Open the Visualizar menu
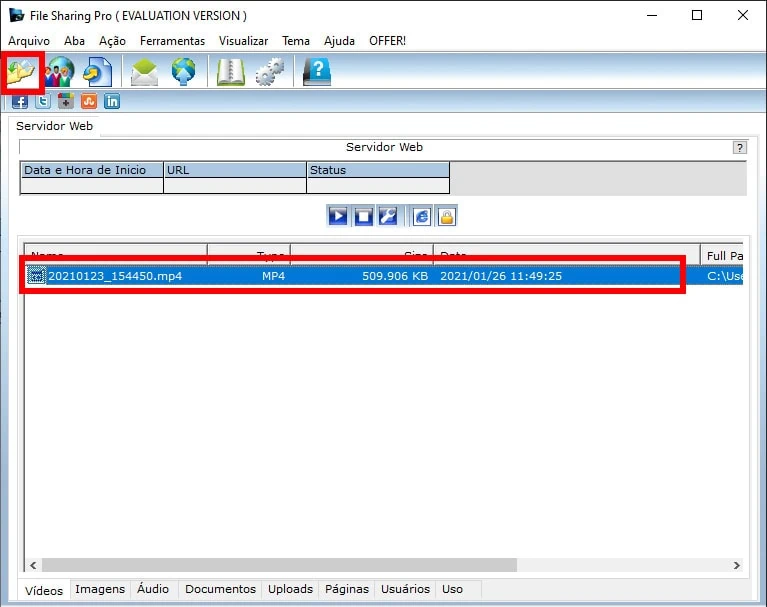The height and width of the screenshot is (607, 767). coord(243,41)
